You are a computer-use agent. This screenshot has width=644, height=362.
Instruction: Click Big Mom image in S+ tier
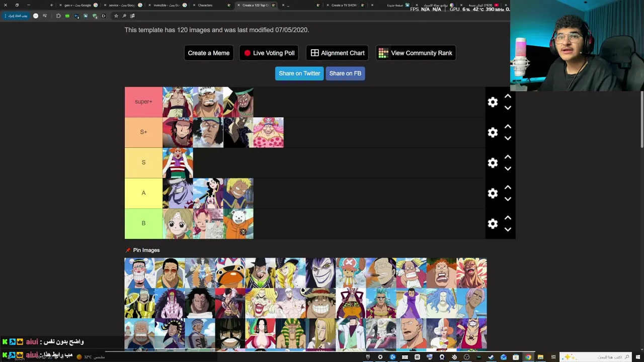(x=269, y=132)
